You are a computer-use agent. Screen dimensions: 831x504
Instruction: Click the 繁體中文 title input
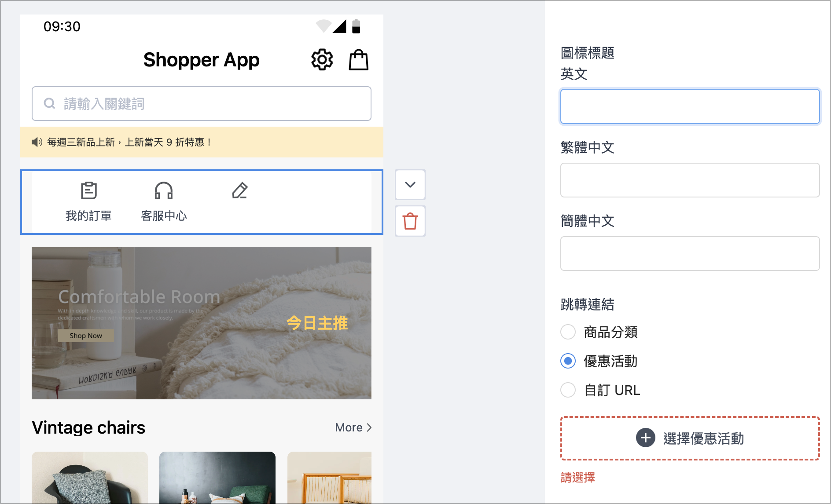tap(690, 180)
